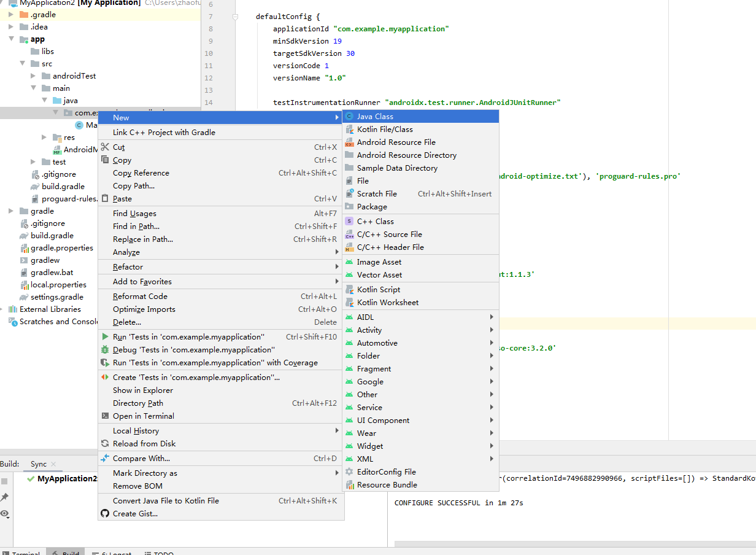
Task: Click the Image Asset android icon
Action: pyautogui.click(x=349, y=262)
